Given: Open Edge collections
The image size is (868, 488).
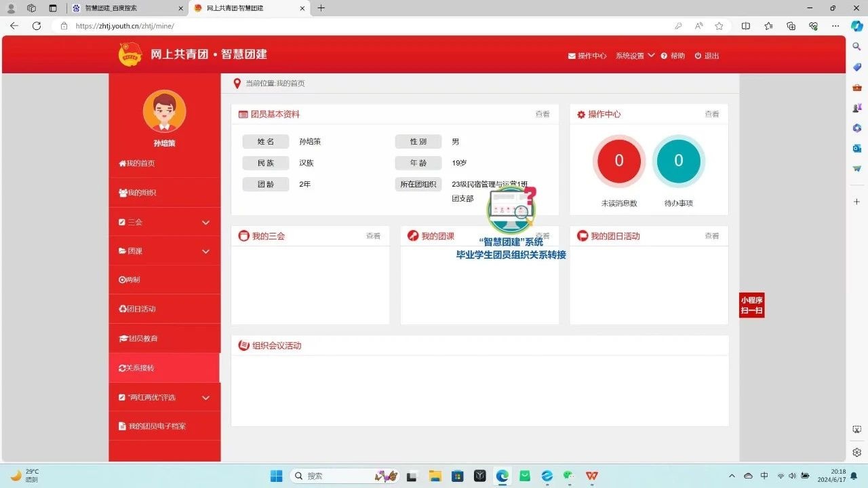Looking at the screenshot, I should pyautogui.click(x=791, y=26).
